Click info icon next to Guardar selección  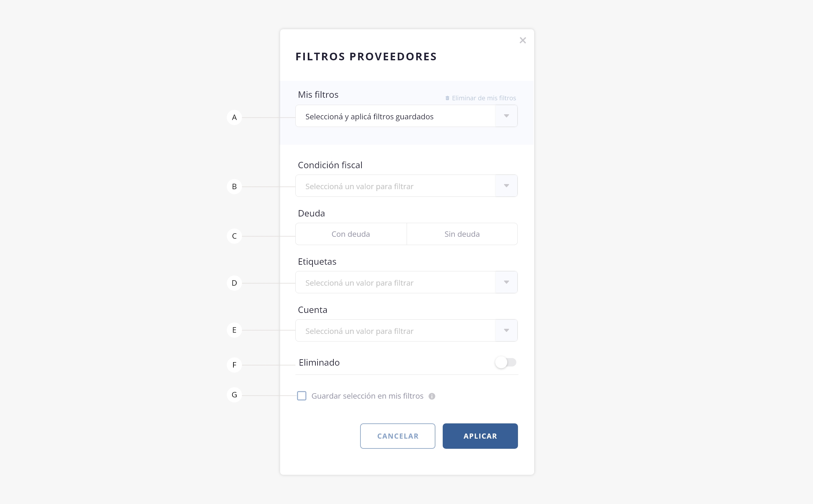(x=432, y=396)
